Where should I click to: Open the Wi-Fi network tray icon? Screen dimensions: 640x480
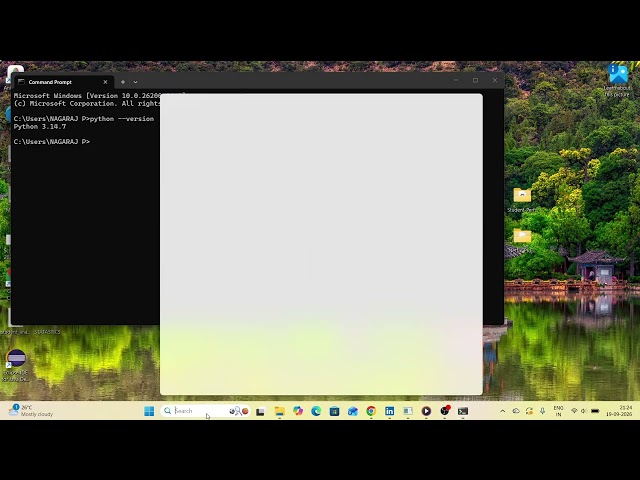coord(574,411)
